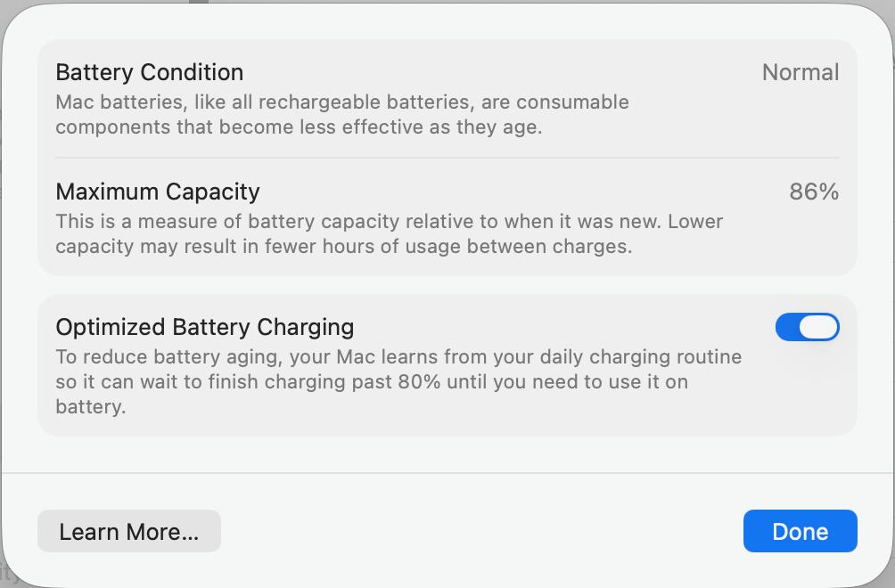This screenshot has width=895, height=588.
Task: Click divider between Battery Condition and Maximum Capacity
Action: tap(447, 158)
